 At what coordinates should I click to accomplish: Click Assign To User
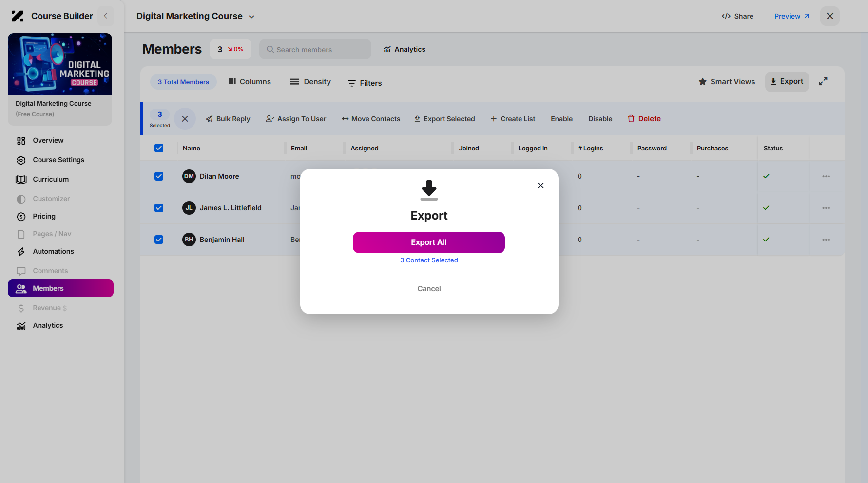[296, 119]
